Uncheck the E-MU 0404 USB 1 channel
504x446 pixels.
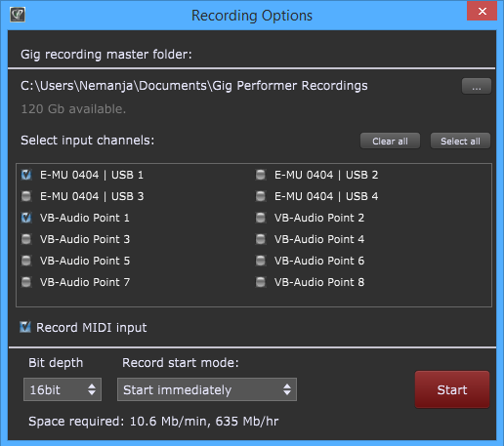coord(26,175)
